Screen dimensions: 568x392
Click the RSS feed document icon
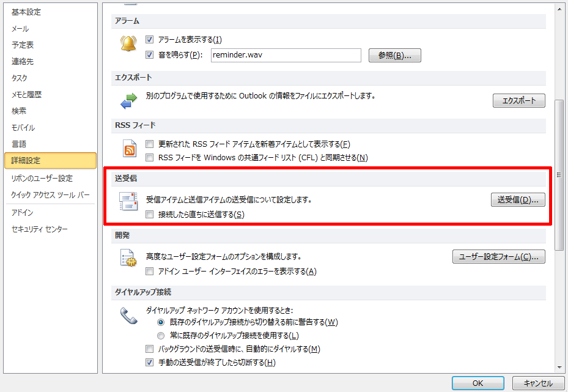click(130, 148)
